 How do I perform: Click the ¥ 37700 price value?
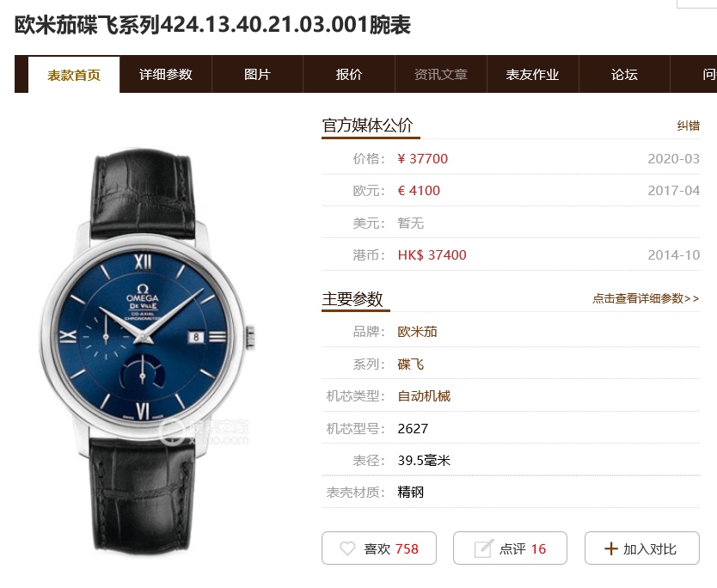(x=422, y=159)
